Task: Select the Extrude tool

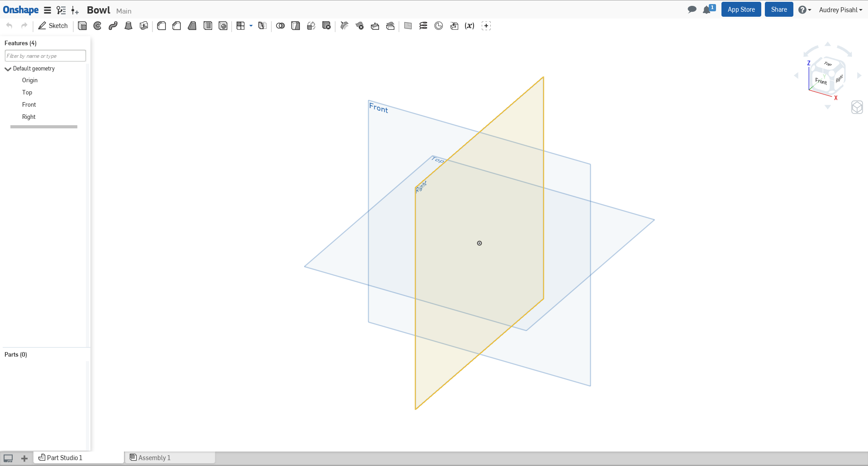Action: (82, 26)
